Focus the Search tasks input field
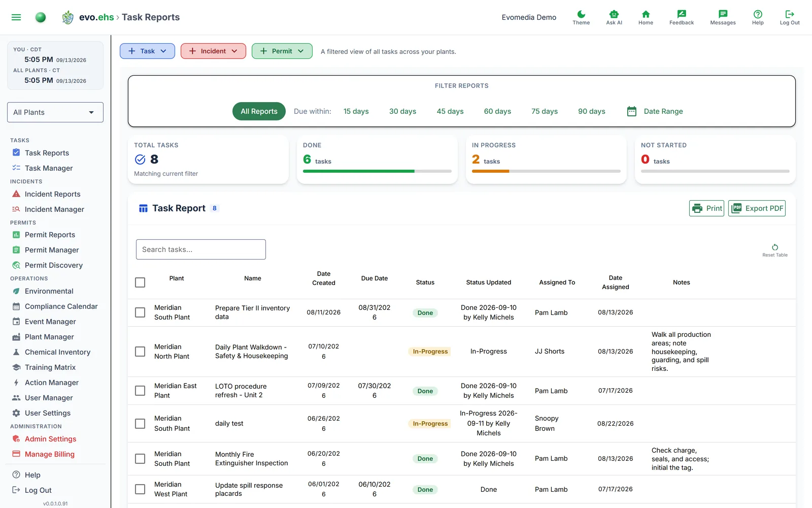 click(x=201, y=249)
